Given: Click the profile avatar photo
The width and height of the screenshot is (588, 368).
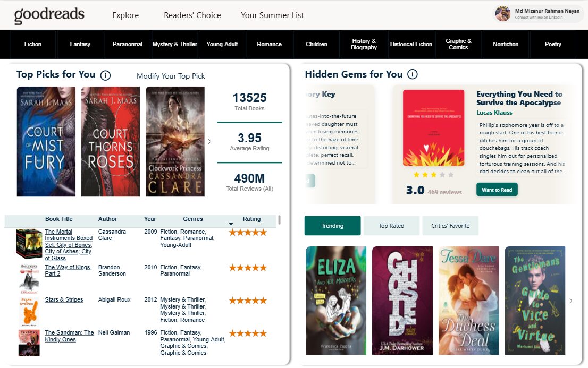Looking at the screenshot, I should coord(502,14).
